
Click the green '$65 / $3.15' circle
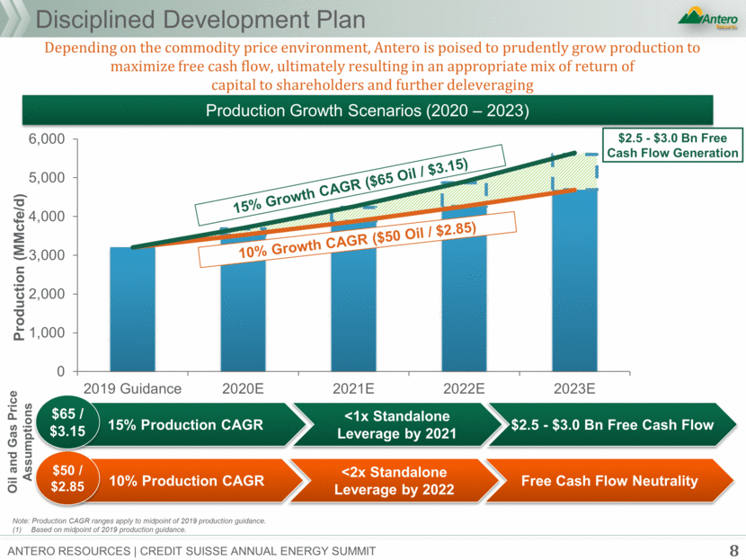click(x=67, y=422)
